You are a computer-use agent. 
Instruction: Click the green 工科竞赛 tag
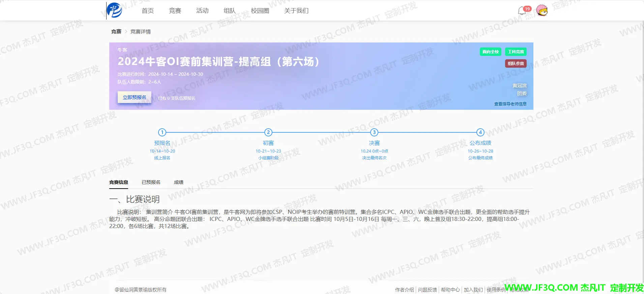tap(516, 52)
